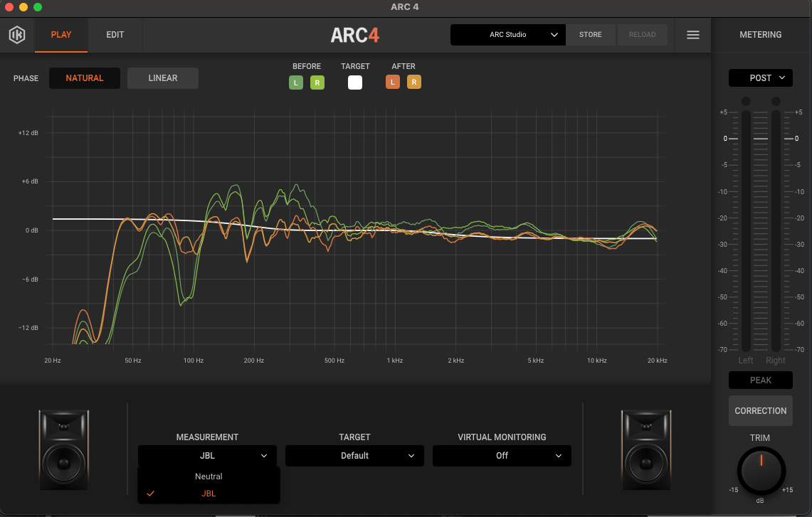Click the Right meter clip indicator

pyautogui.click(x=776, y=101)
